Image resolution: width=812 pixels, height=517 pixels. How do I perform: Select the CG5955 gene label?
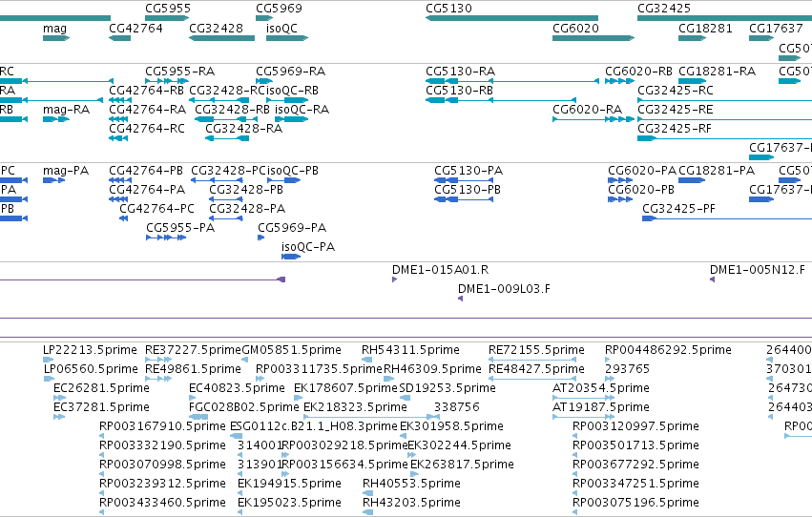(168, 9)
